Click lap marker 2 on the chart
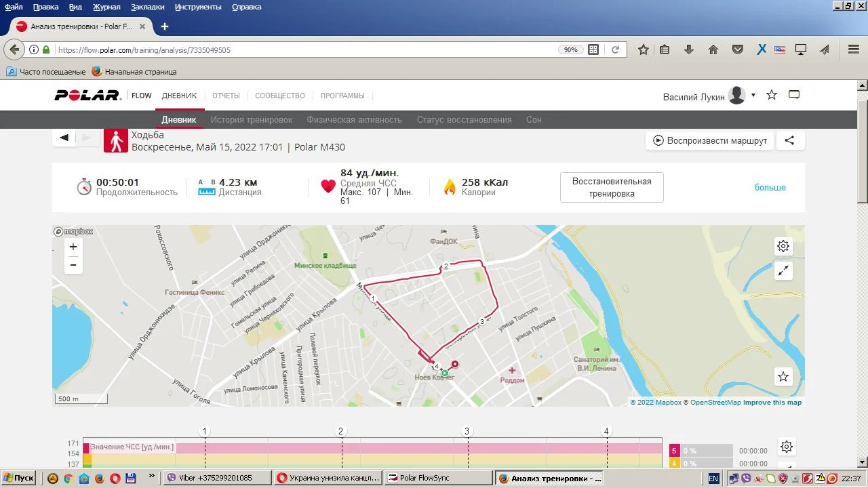The width and height of the screenshot is (868, 488). [341, 431]
